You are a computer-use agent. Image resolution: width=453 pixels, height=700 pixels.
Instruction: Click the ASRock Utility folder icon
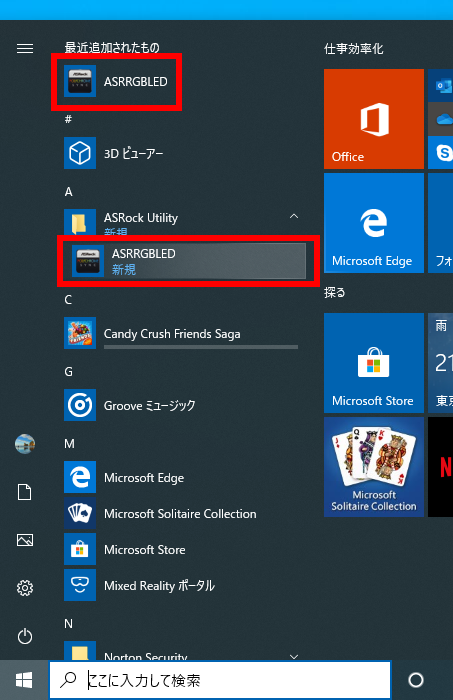[x=79, y=222]
